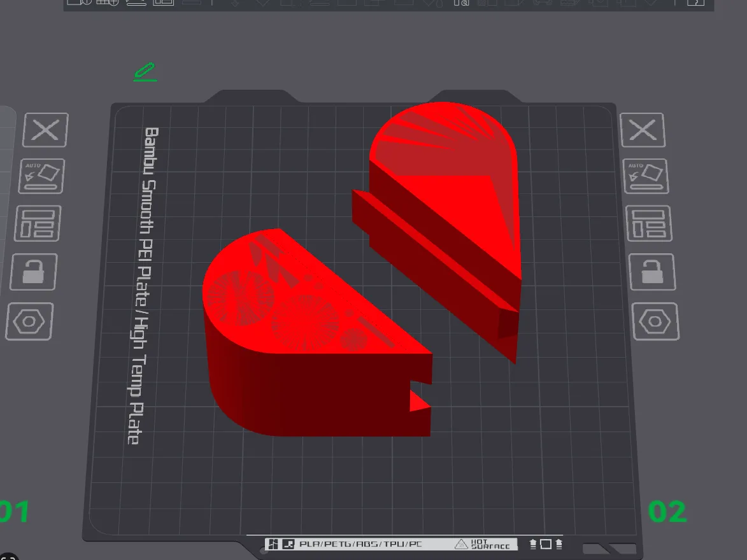Open plate 01 settings hexagon icon
The image size is (747, 560).
click(29, 321)
